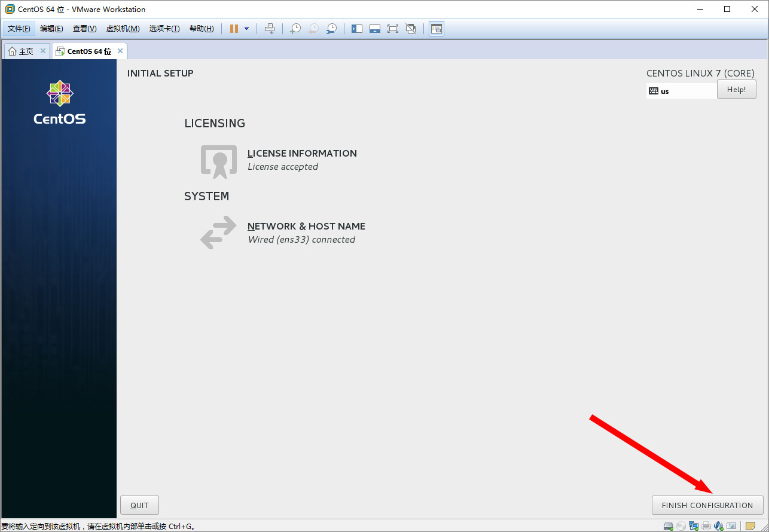Click the send Ctrl+Alt+Del icon
Screen dimensions: 769x532
(270, 29)
